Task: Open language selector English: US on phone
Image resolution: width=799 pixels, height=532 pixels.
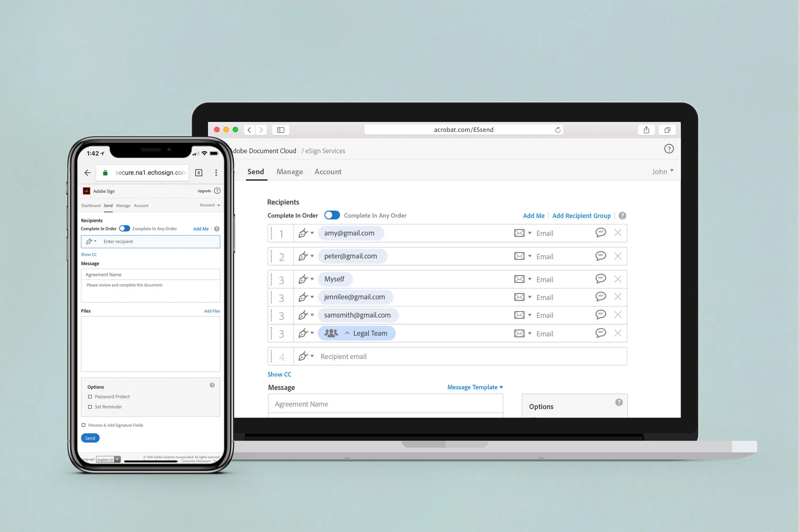Action: (x=108, y=460)
